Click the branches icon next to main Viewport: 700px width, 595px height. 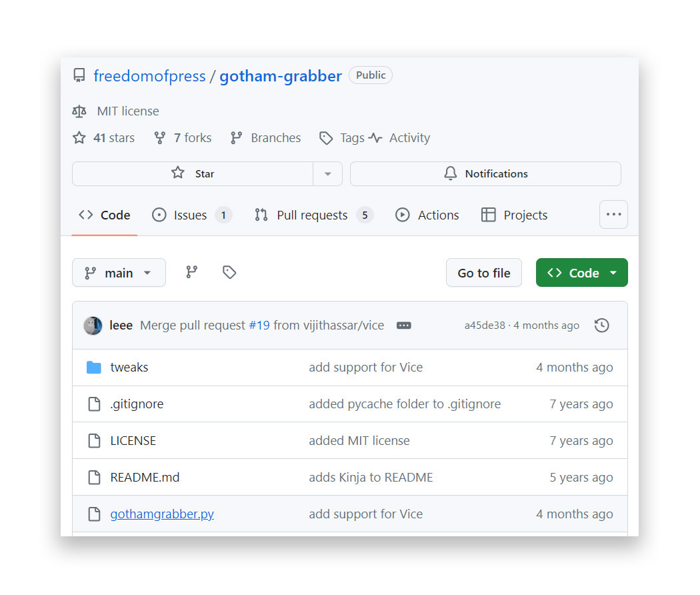192,272
